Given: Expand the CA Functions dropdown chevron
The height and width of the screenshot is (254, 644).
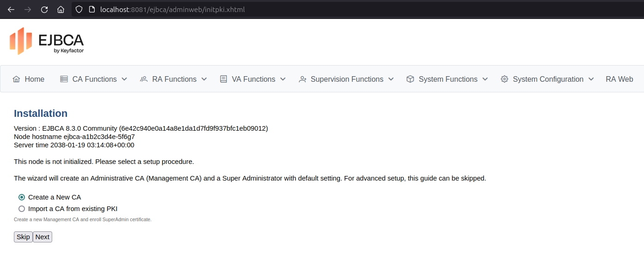Looking at the screenshot, I should point(124,79).
